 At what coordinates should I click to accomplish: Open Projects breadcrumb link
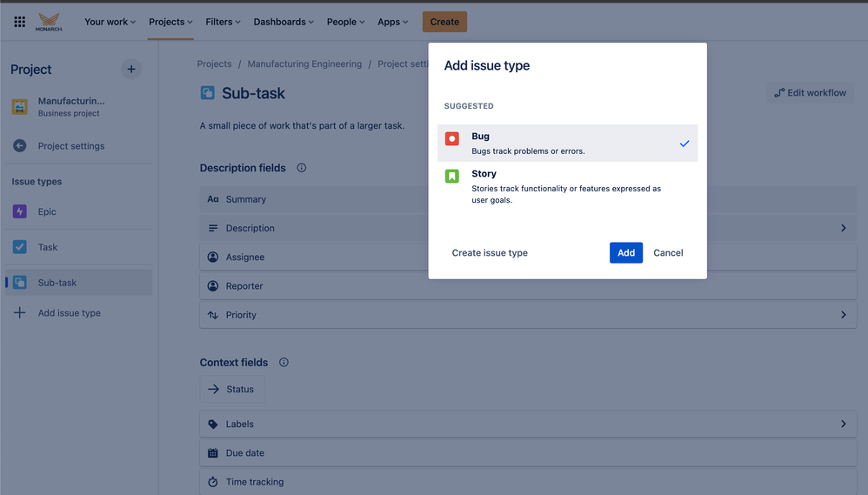(x=214, y=64)
